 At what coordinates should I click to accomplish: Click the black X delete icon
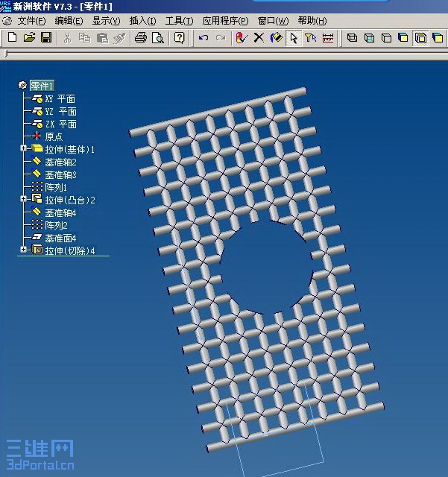259,38
